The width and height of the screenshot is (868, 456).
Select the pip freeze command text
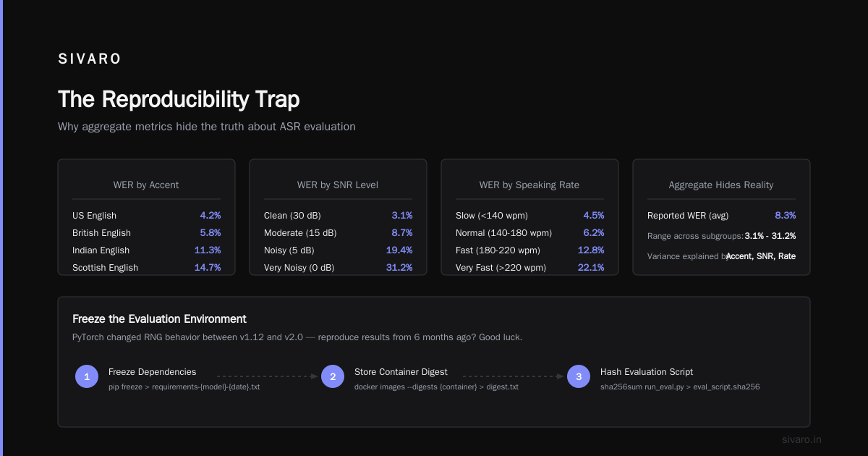184,387
